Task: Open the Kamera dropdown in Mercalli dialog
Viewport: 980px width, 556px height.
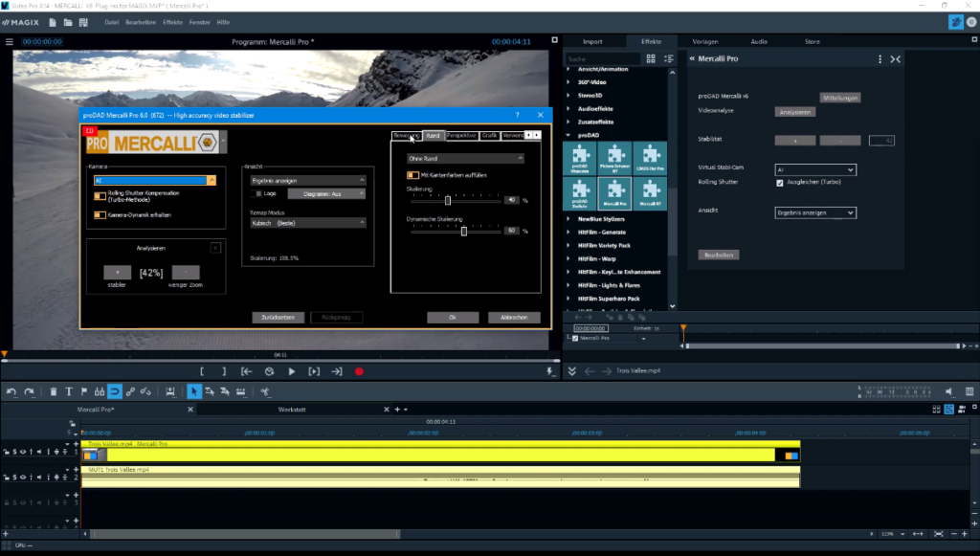Action: pos(155,180)
